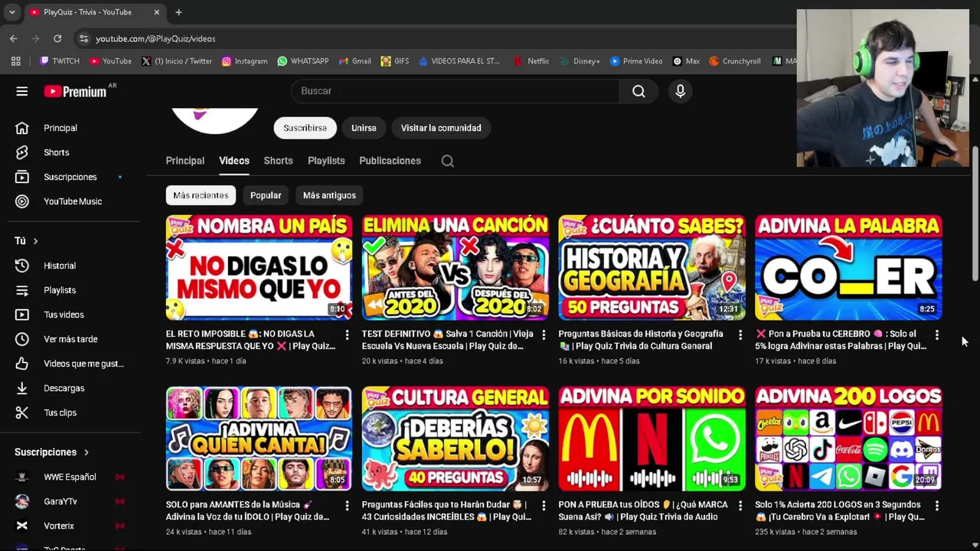Switch to the Shorts channel tab

(278, 161)
